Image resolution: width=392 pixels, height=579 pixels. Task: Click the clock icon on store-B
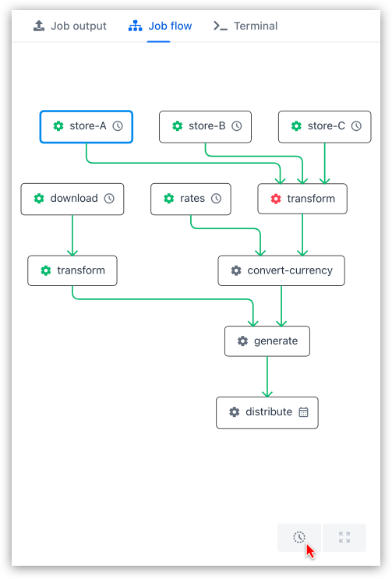[237, 126]
